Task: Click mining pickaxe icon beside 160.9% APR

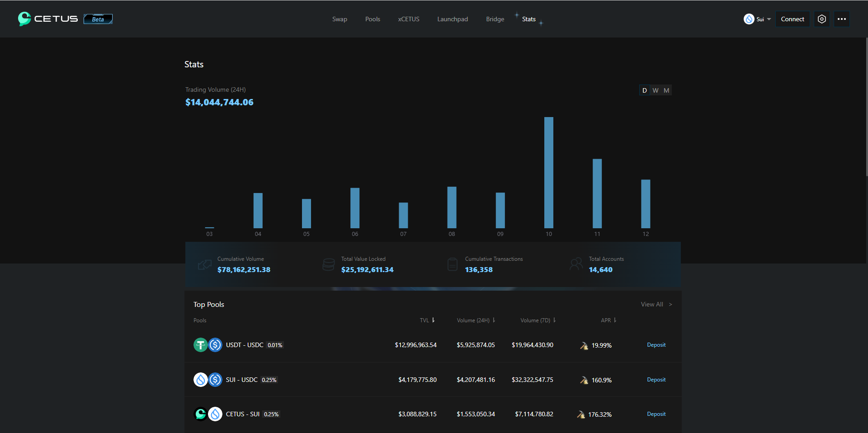Action: 584,380
